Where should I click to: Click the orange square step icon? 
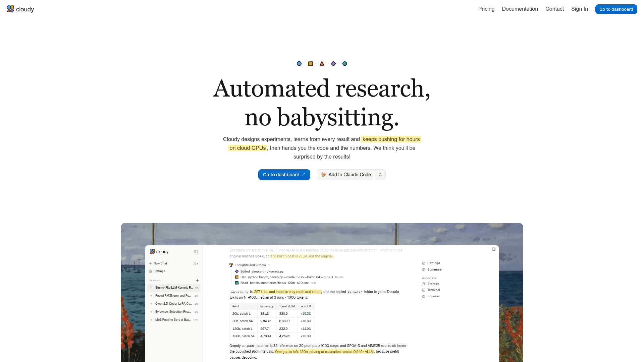pos(310,64)
